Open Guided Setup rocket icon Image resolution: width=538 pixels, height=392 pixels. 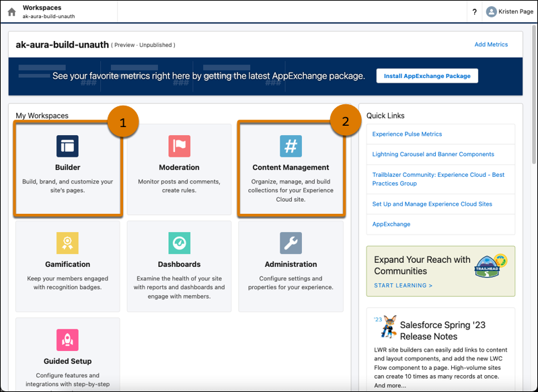coord(67,340)
